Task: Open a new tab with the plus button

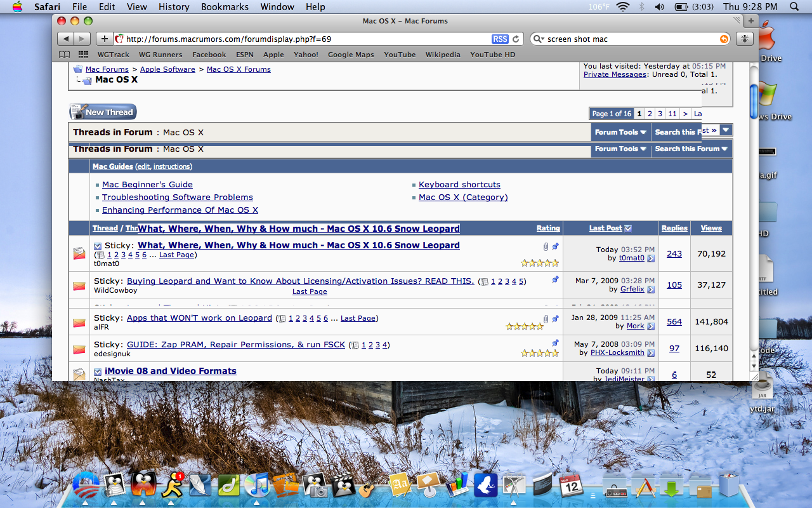Action: [751, 21]
